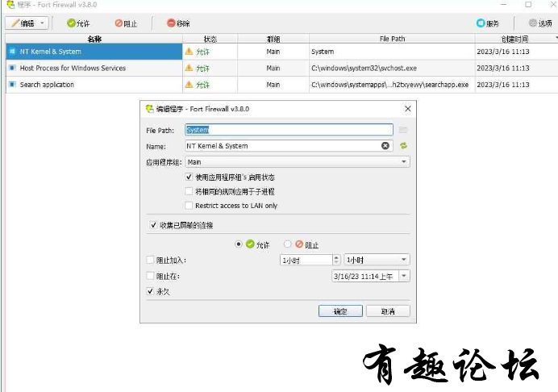
Task: Select the 允许 radio button in dialog
Action: (239, 244)
